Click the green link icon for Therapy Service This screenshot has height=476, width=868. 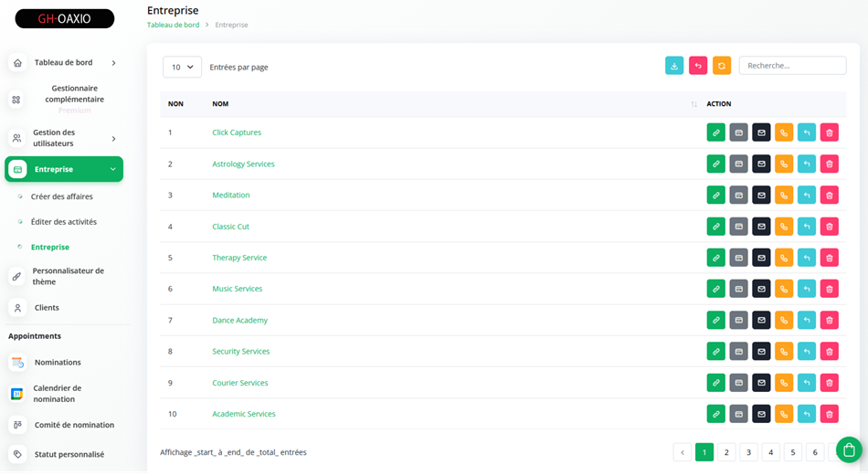click(715, 258)
